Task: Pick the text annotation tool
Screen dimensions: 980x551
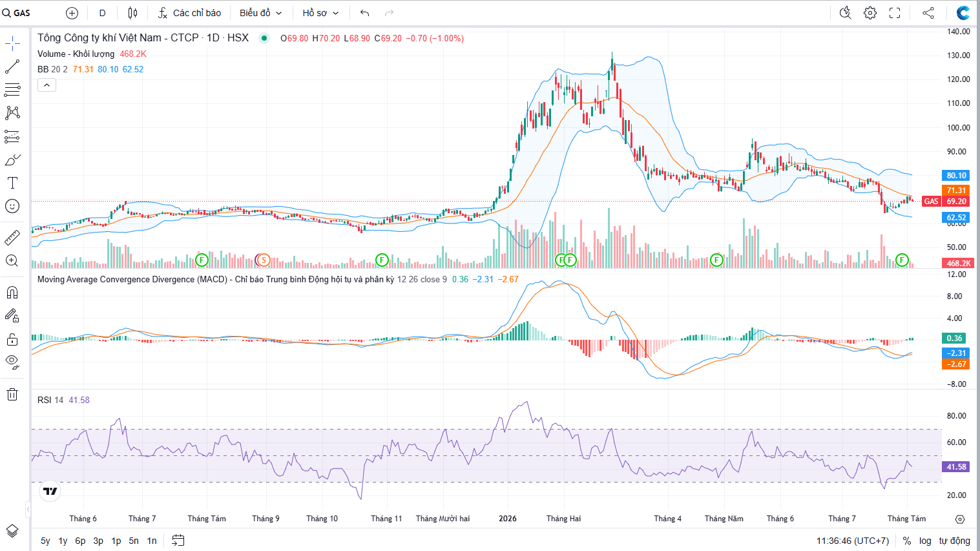Action: click(12, 183)
